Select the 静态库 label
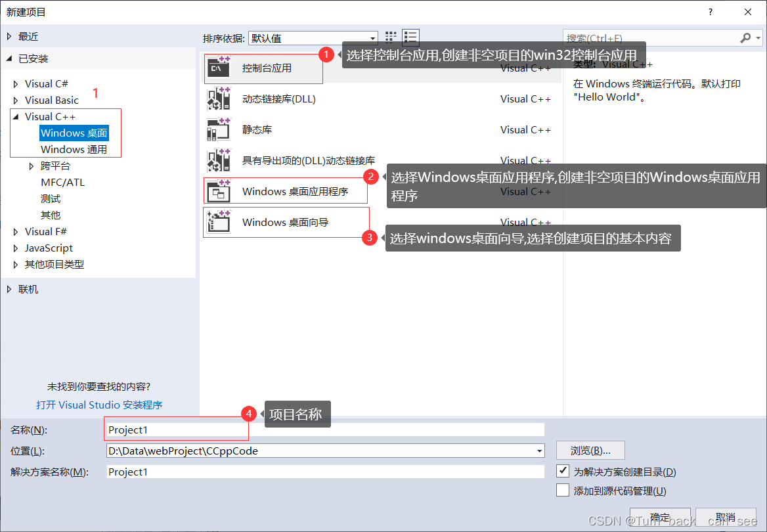This screenshot has width=767, height=532. [x=257, y=129]
